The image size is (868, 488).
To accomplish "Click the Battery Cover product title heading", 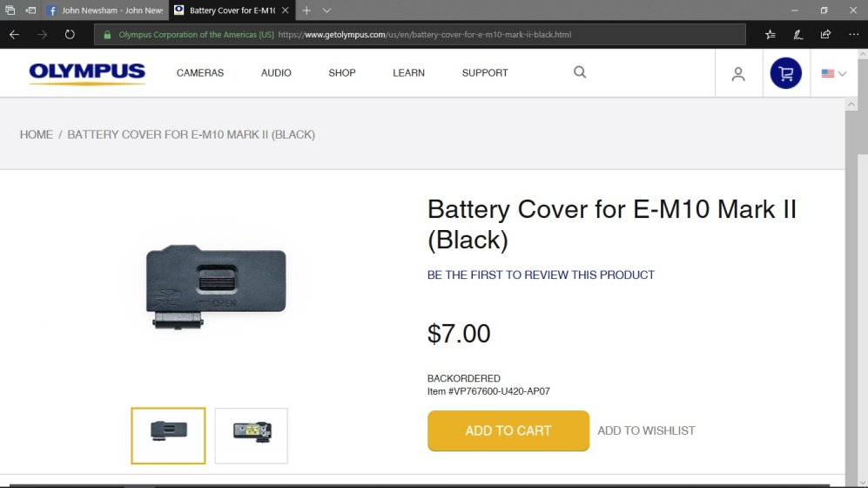I will (x=612, y=224).
